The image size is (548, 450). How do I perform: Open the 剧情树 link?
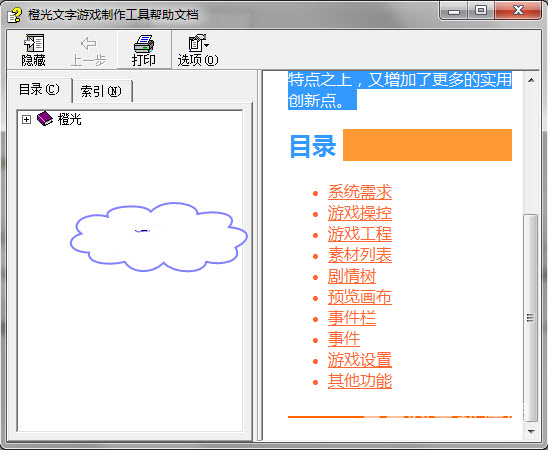(352, 276)
